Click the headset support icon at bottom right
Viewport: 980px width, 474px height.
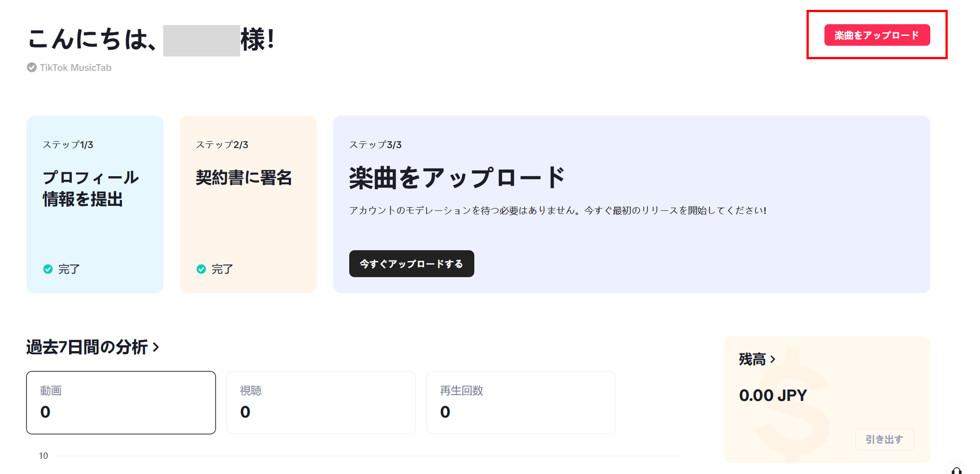[956, 469]
